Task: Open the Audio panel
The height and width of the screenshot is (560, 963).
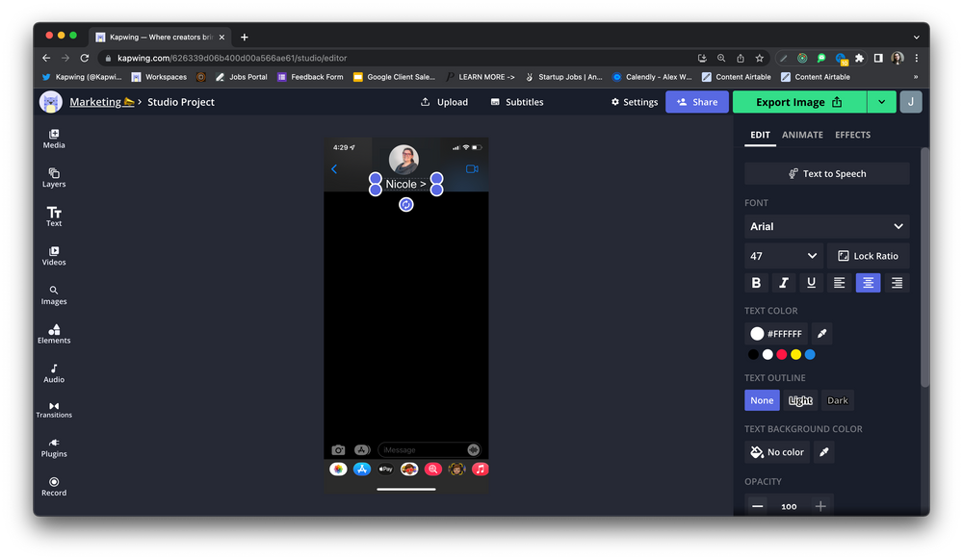Action: pos(54,372)
